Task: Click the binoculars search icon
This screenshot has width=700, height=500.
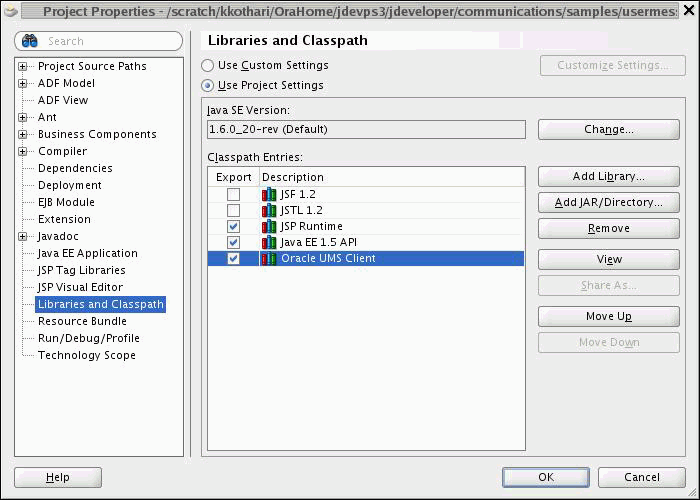Action: 29,41
